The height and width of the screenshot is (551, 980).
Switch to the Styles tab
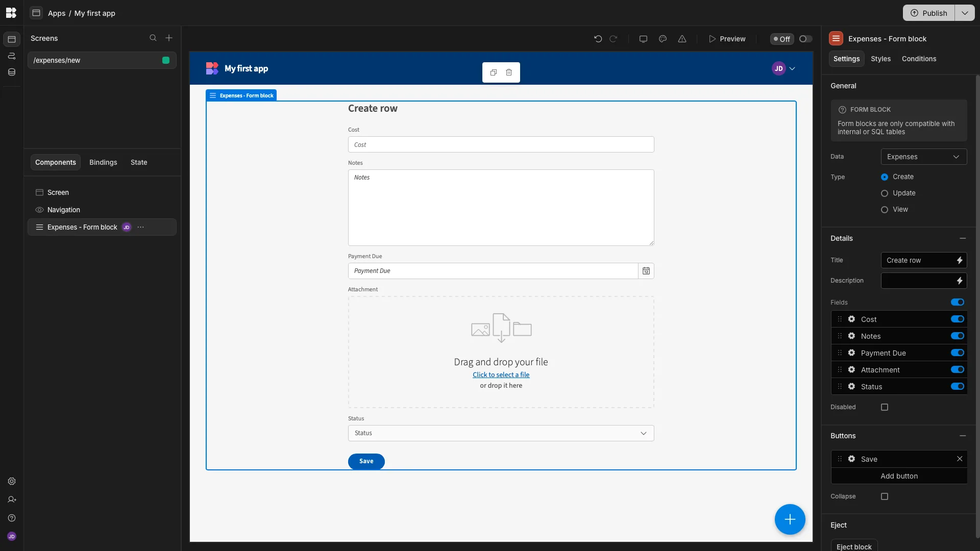pos(880,59)
